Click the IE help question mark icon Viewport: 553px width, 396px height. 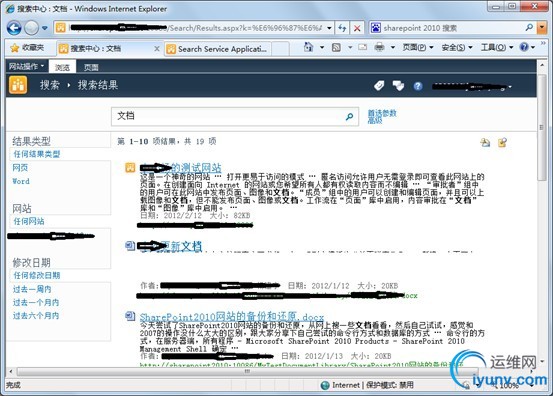click(524, 47)
